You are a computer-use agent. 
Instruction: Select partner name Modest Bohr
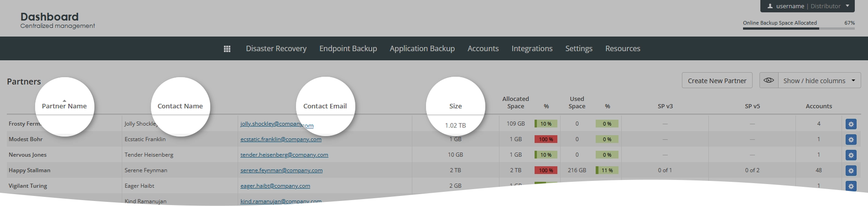26,139
